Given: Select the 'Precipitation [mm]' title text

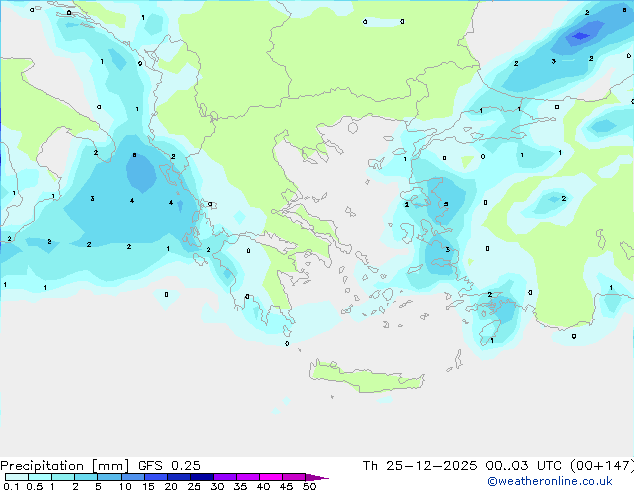Looking at the screenshot, I should point(65,466).
